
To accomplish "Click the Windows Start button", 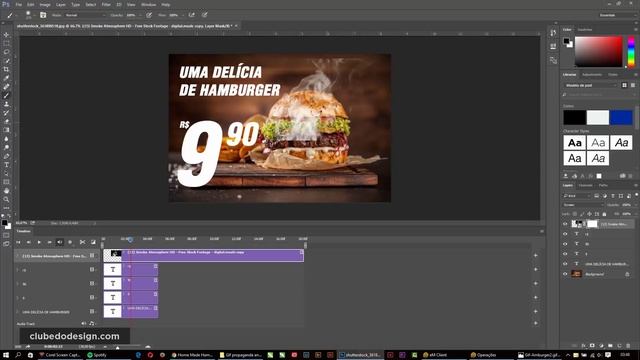I will (x=6, y=355).
